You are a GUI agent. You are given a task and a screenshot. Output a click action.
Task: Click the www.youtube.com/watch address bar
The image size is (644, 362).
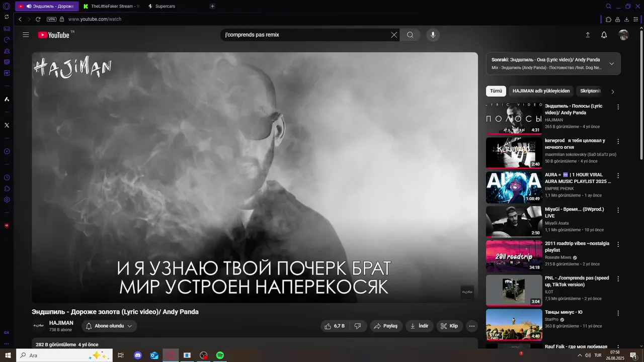(x=95, y=19)
